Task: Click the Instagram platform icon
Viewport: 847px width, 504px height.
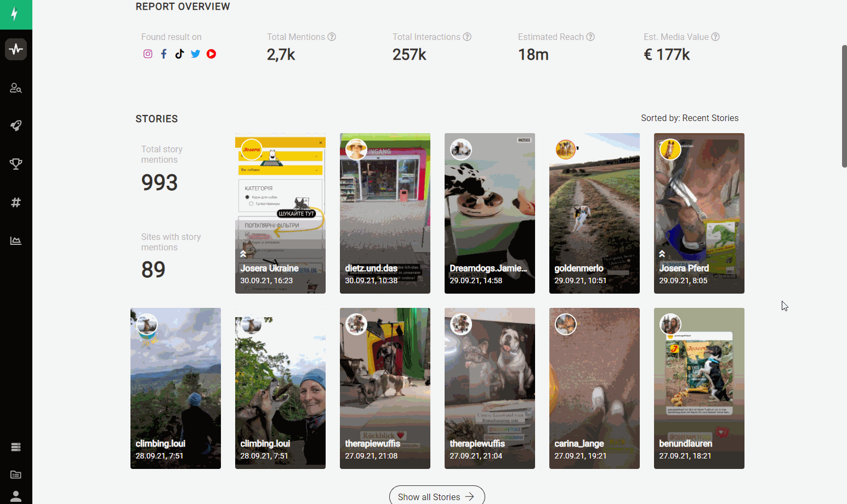Action: click(148, 54)
